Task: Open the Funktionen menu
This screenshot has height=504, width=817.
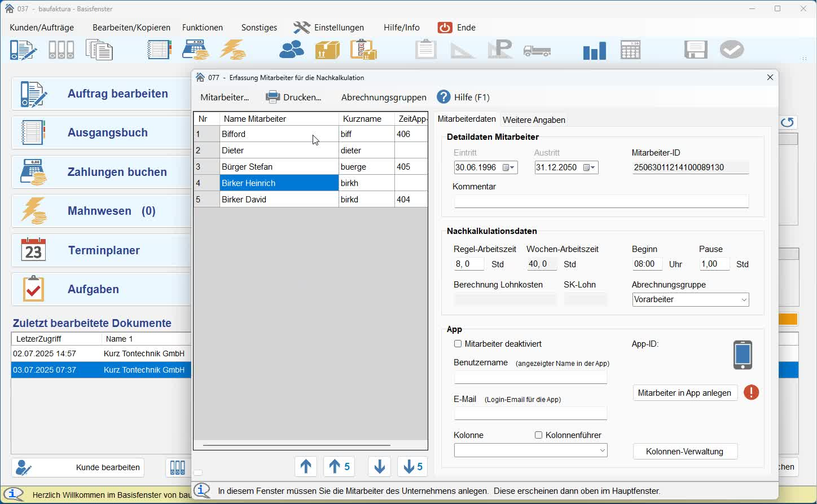Action: click(x=202, y=28)
